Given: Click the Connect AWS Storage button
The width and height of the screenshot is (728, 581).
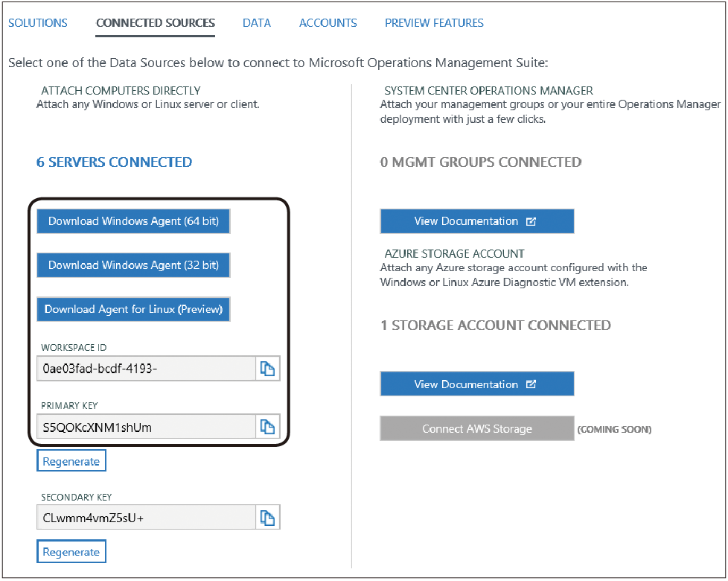Looking at the screenshot, I should [477, 428].
